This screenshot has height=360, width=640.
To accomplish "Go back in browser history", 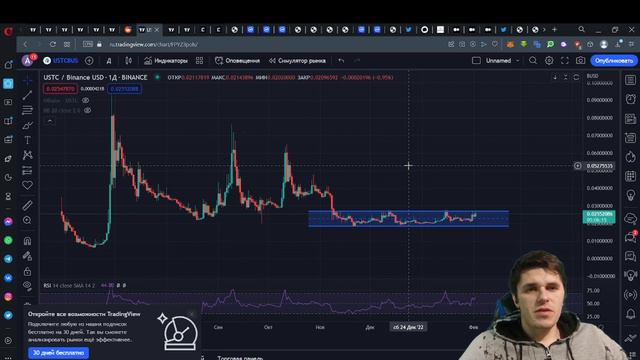I will point(25,44).
